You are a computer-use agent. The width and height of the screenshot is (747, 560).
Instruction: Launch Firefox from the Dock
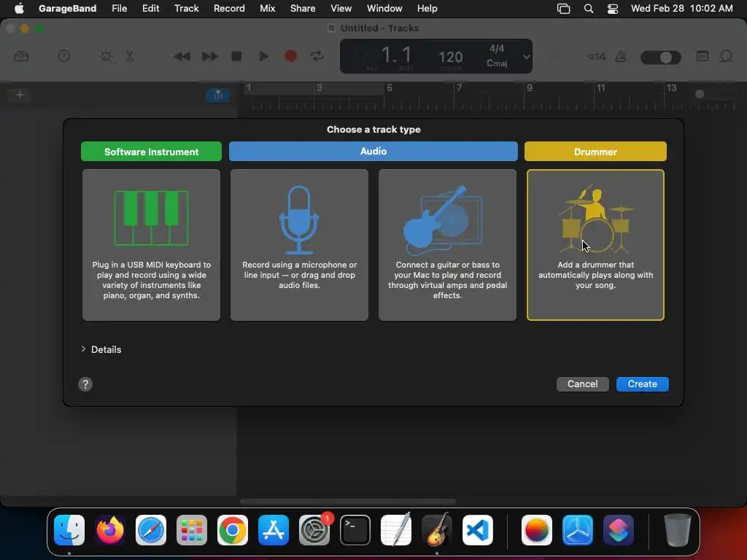click(110, 530)
